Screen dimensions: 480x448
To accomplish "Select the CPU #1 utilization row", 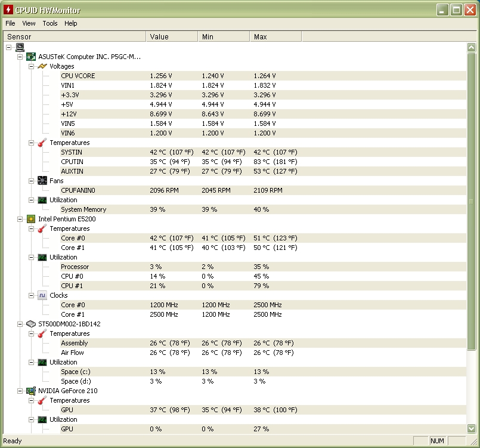I will (264, 286).
